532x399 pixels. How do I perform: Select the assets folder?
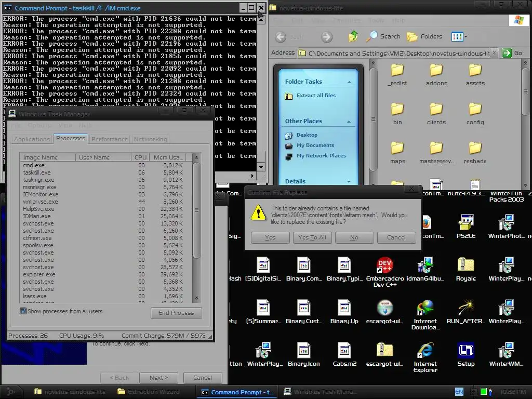click(x=475, y=75)
